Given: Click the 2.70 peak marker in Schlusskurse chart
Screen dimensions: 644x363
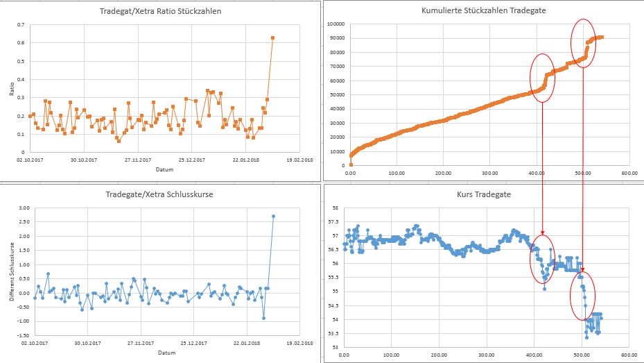Looking at the screenshot, I should [x=274, y=216].
